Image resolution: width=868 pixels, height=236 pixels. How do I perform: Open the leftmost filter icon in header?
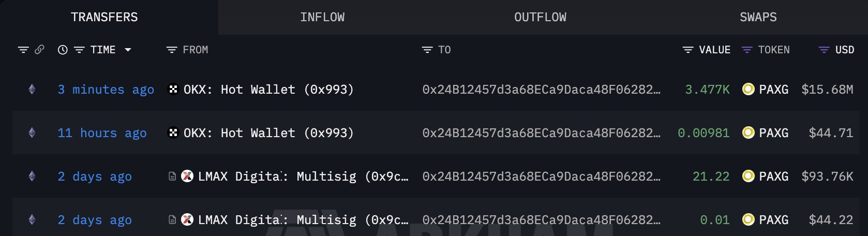pyautogui.click(x=23, y=50)
